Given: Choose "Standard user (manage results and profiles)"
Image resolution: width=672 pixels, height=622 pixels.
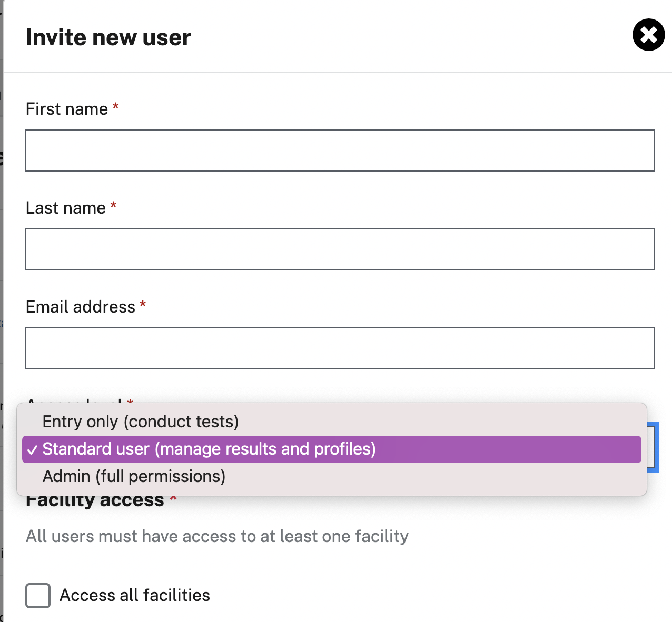Looking at the screenshot, I should click(209, 449).
